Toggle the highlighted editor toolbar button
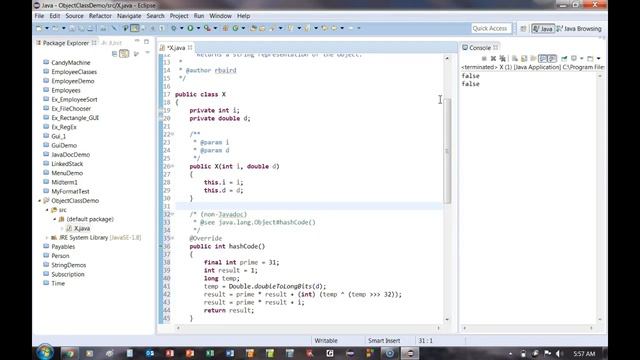 point(134,28)
